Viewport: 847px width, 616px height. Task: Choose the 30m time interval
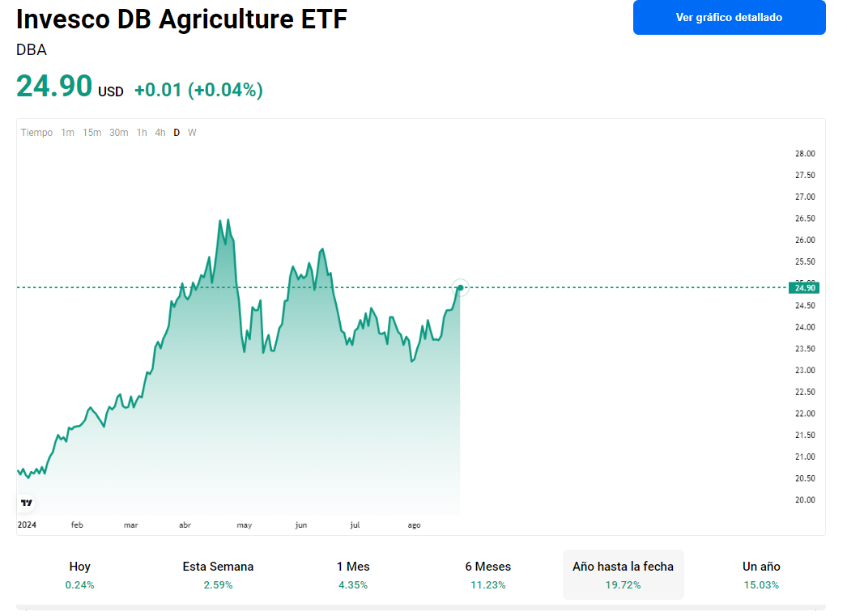[x=118, y=133]
